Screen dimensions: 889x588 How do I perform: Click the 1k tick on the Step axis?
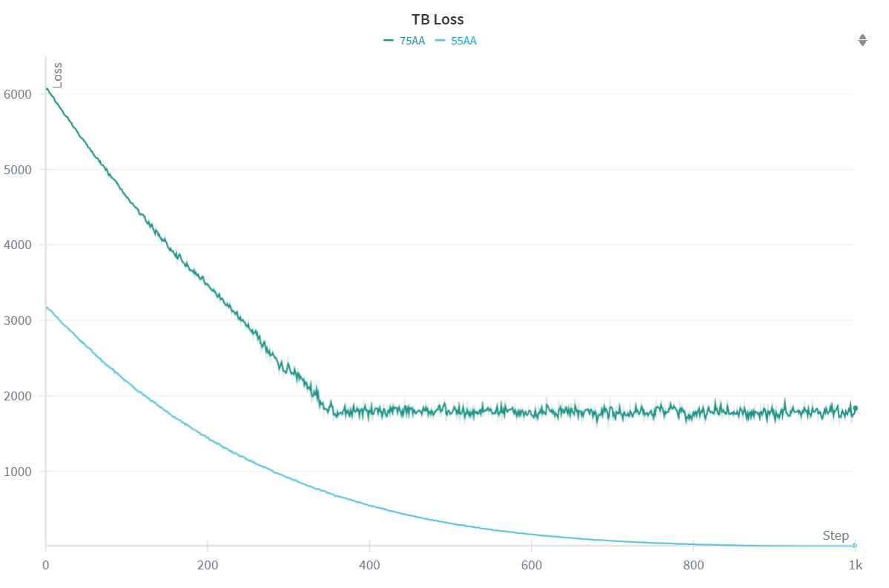[855, 566]
